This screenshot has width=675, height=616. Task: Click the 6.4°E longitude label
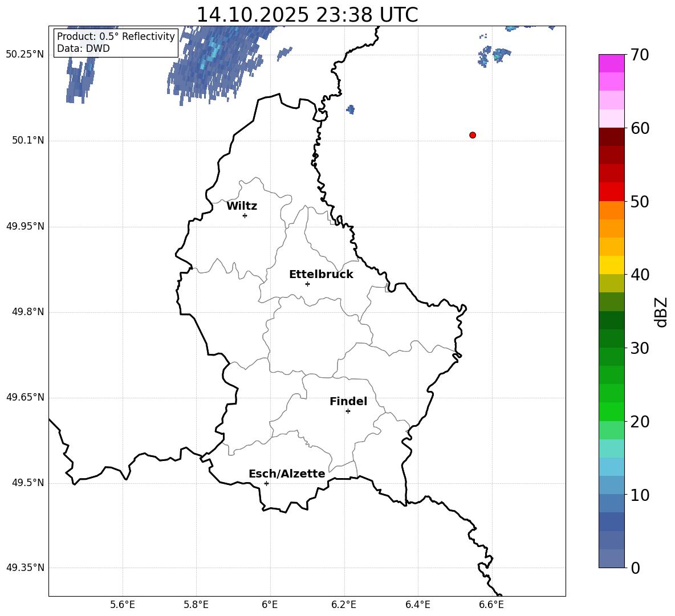coord(417,605)
